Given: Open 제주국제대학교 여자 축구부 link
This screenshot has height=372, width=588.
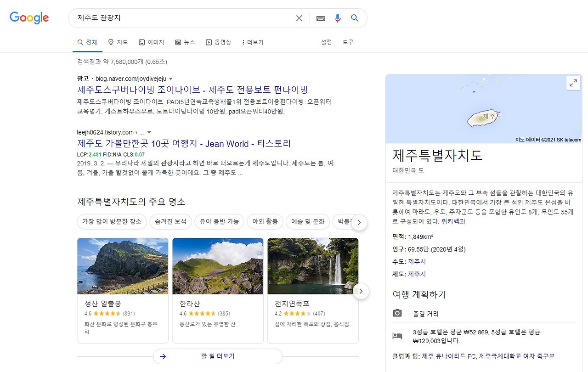Looking at the screenshot, I should (x=517, y=356).
